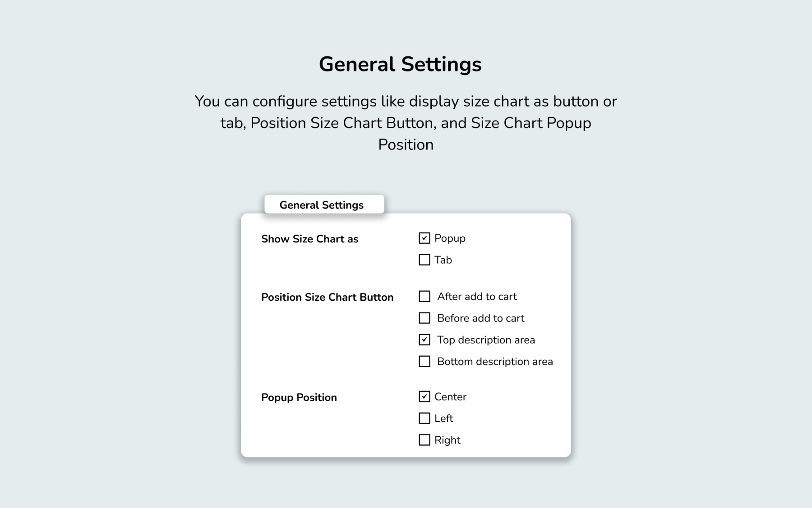Uncheck Top description area checkbox
This screenshot has width=812, height=508.
tap(424, 340)
